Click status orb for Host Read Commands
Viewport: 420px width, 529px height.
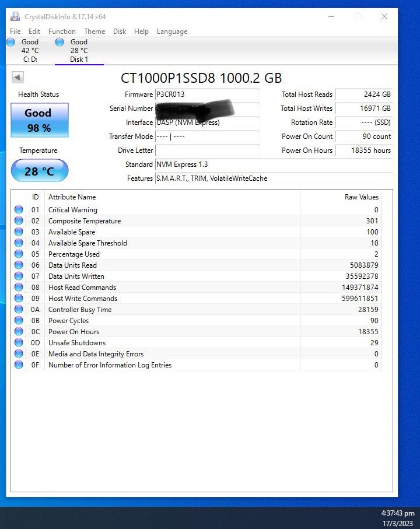(x=19, y=287)
